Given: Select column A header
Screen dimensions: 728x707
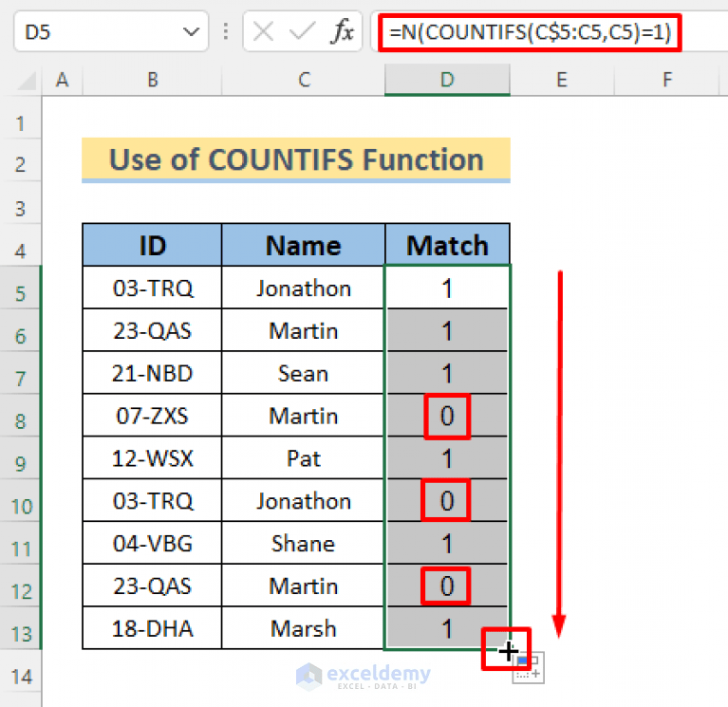Looking at the screenshot, I should pos(63,80).
